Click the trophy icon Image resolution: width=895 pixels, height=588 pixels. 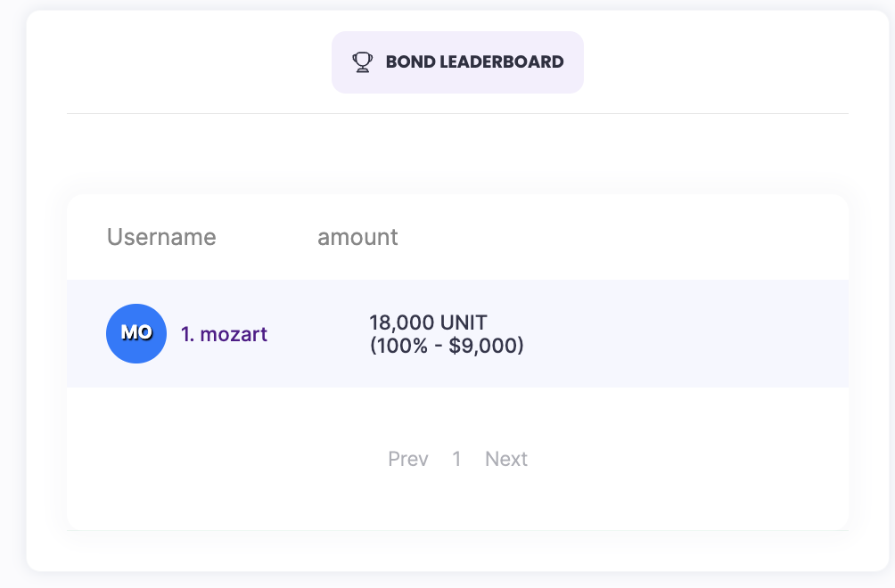[x=362, y=62]
